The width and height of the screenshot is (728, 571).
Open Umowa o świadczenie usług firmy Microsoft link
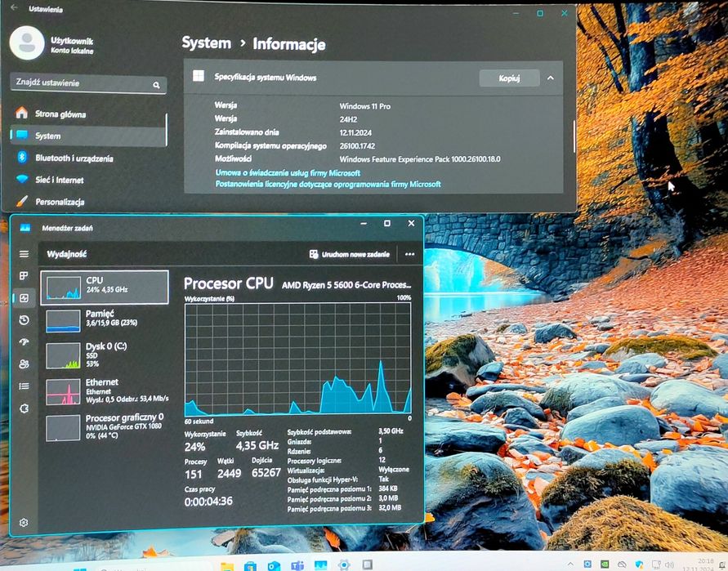point(288,172)
